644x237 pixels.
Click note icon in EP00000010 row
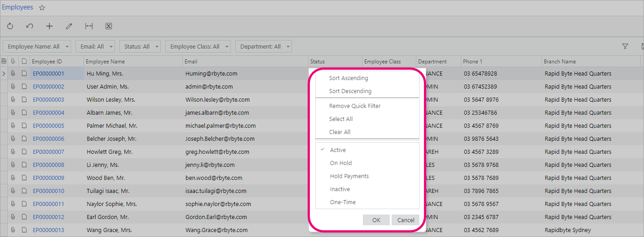pos(24,191)
